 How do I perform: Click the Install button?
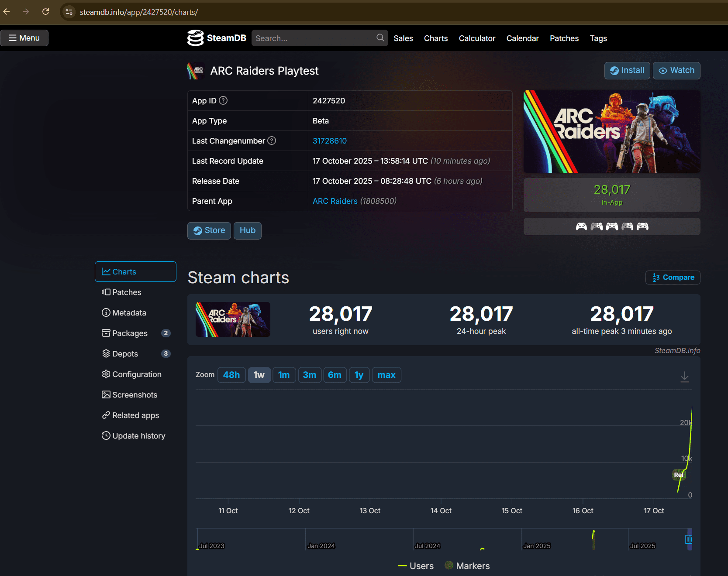coord(627,70)
